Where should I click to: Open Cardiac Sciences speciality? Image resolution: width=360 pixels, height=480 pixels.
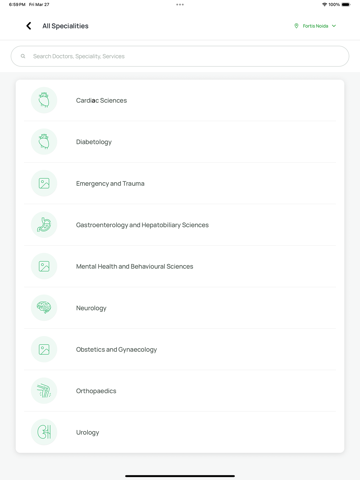coord(180,100)
